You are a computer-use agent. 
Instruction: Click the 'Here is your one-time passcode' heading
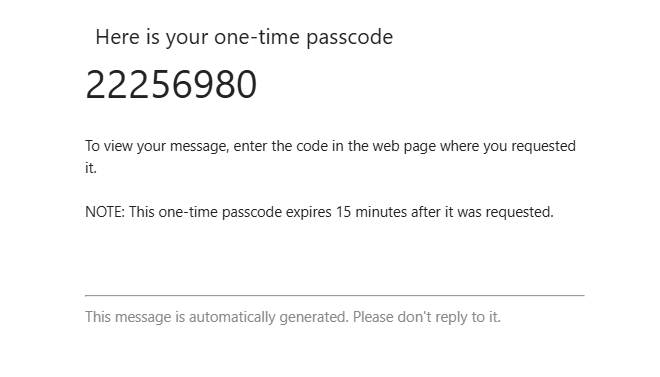(244, 37)
